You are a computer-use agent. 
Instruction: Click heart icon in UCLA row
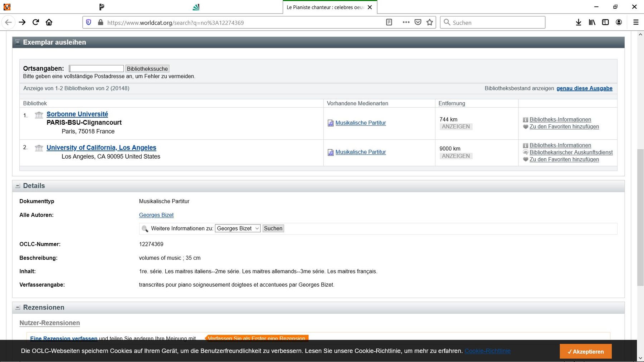pyautogui.click(x=525, y=159)
